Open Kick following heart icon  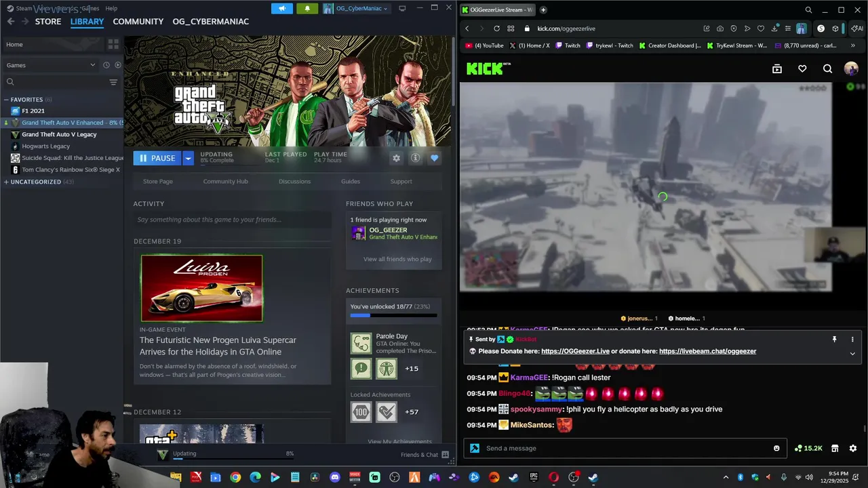pos(802,68)
